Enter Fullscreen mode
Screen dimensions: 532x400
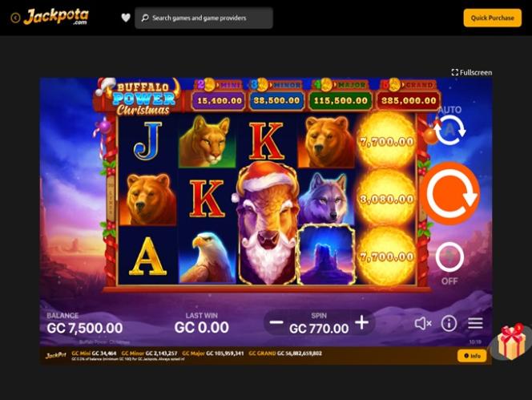pyautogui.click(x=472, y=72)
